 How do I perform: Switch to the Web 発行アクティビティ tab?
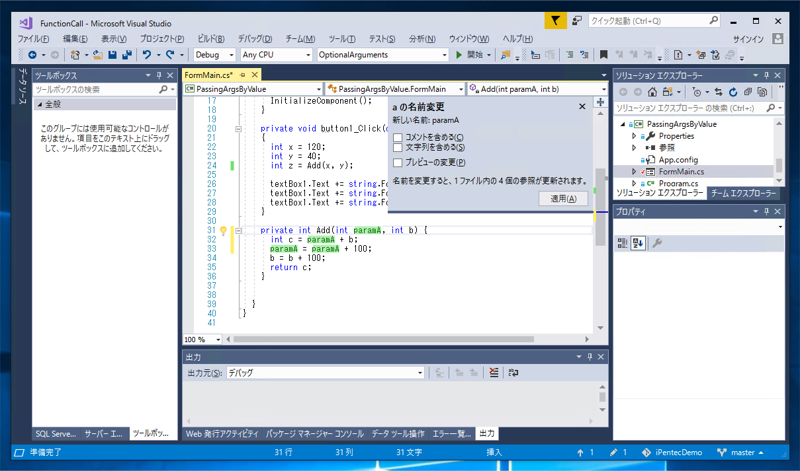[x=222, y=434]
